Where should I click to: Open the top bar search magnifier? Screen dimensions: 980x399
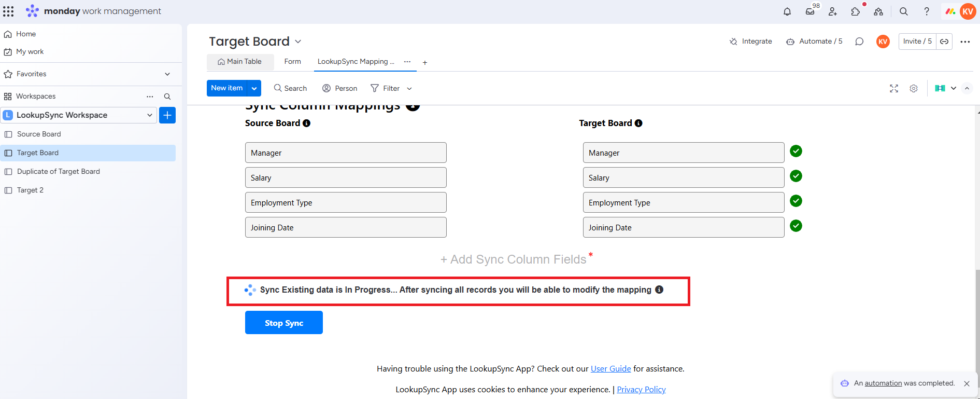904,11
